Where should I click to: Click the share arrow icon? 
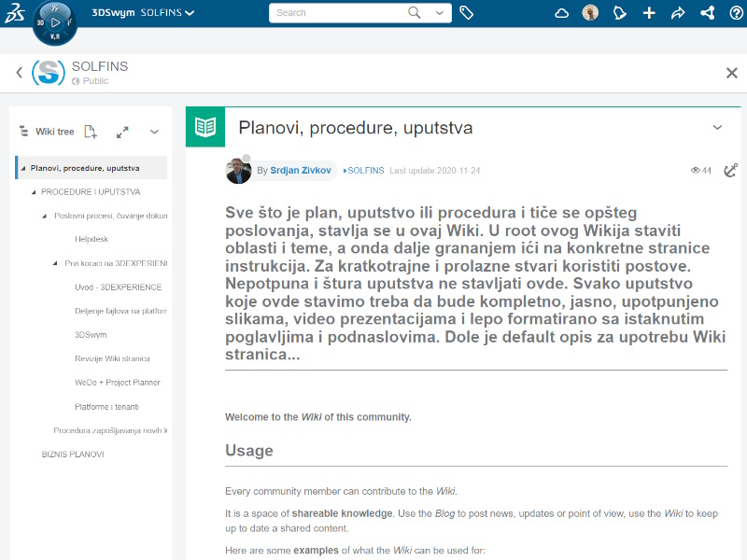(x=678, y=13)
